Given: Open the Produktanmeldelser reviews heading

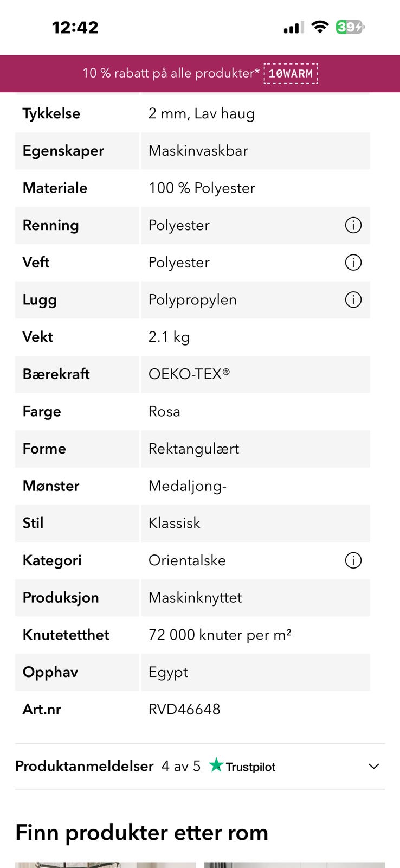Looking at the screenshot, I should click(x=85, y=766).
